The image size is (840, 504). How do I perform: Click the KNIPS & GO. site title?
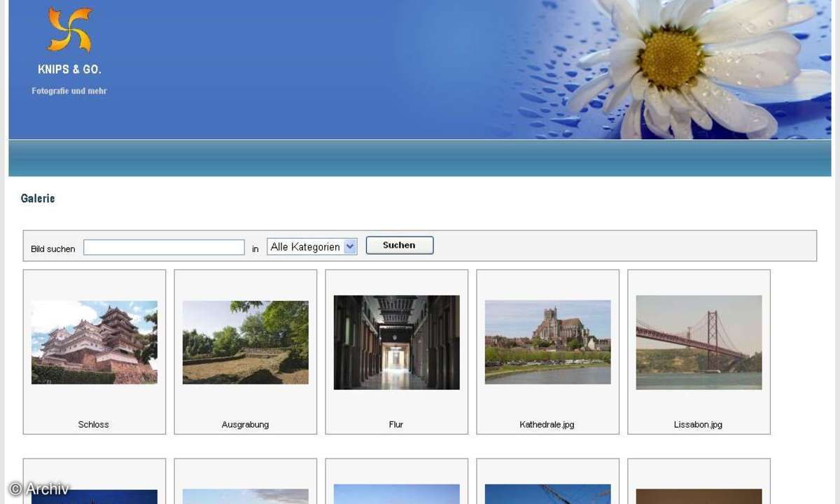(69, 69)
